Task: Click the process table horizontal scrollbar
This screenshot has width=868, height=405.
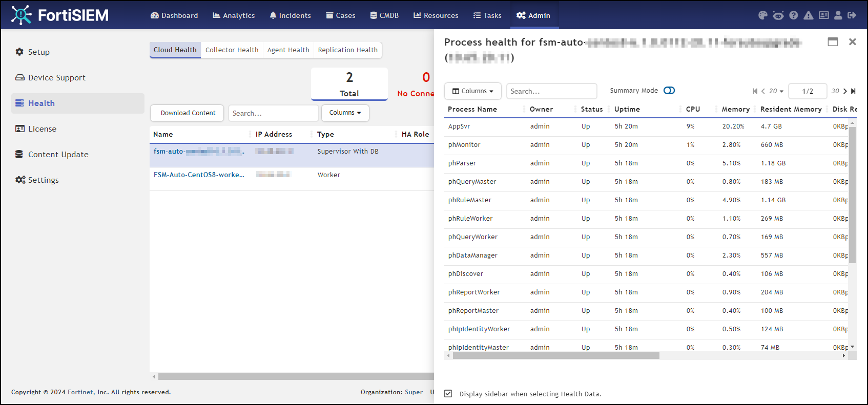Action: click(x=555, y=355)
